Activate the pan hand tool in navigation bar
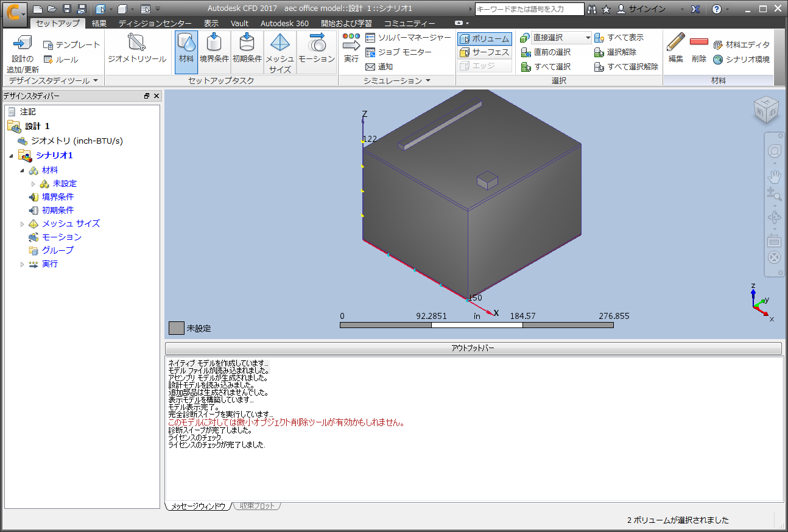 pyautogui.click(x=774, y=177)
